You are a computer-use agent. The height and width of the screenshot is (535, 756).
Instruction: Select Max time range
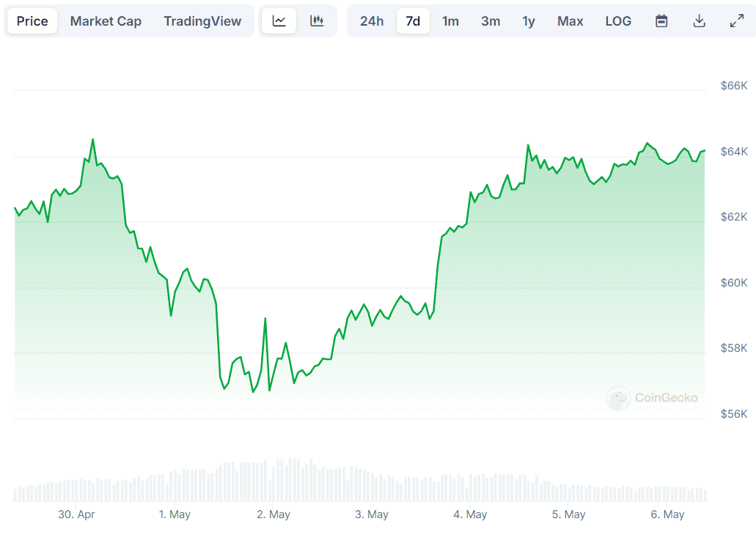pyautogui.click(x=570, y=21)
